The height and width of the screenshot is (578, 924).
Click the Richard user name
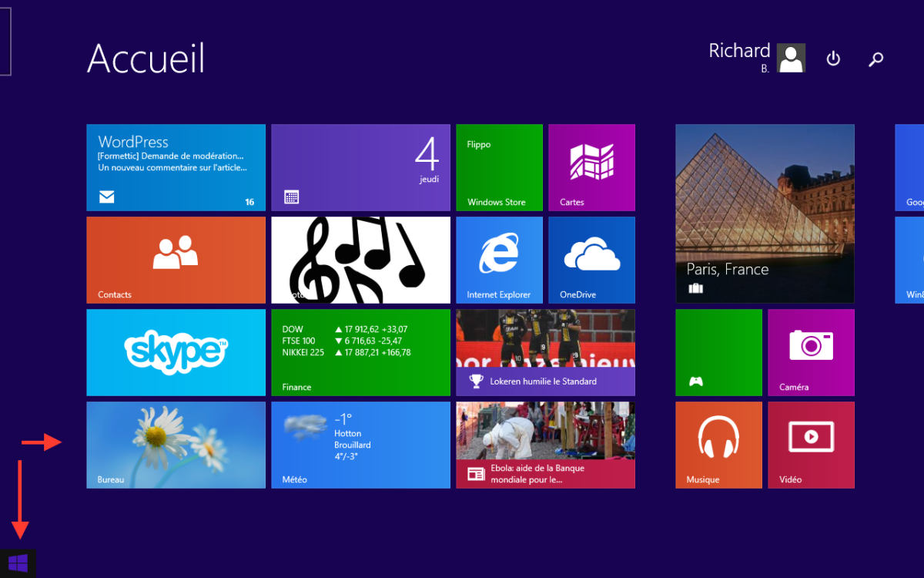(739, 51)
